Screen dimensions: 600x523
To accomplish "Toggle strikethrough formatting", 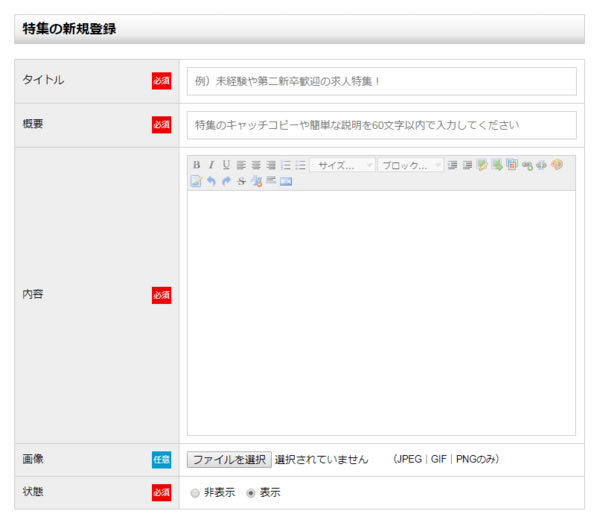I will [x=241, y=181].
